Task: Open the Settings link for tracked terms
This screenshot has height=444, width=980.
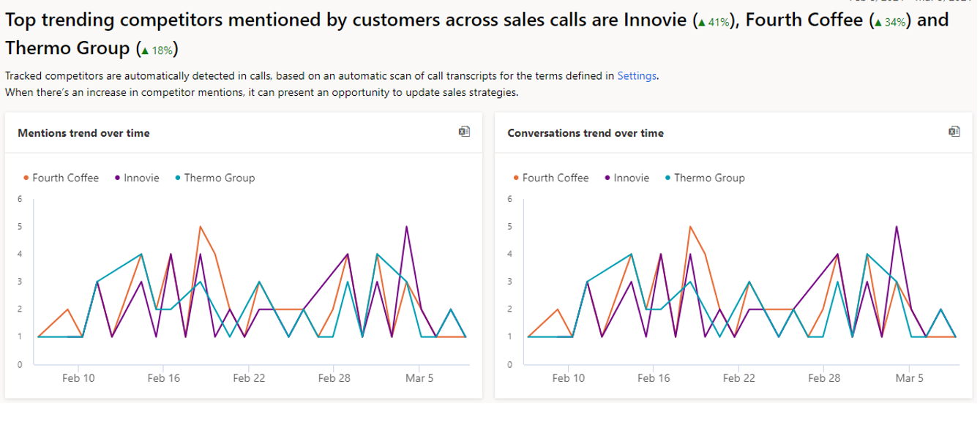Action: coord(637,75)
